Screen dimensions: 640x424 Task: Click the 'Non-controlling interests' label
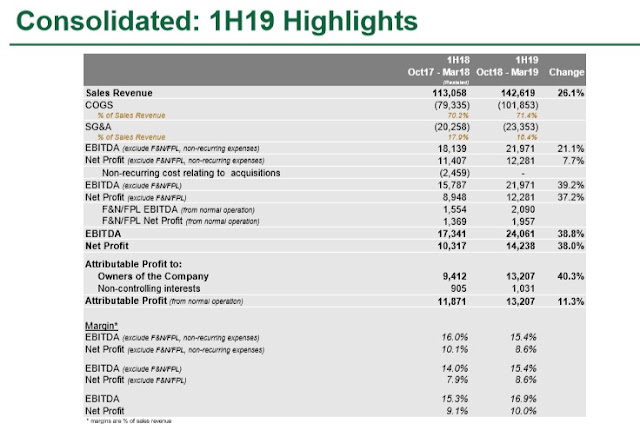point(149,289)
